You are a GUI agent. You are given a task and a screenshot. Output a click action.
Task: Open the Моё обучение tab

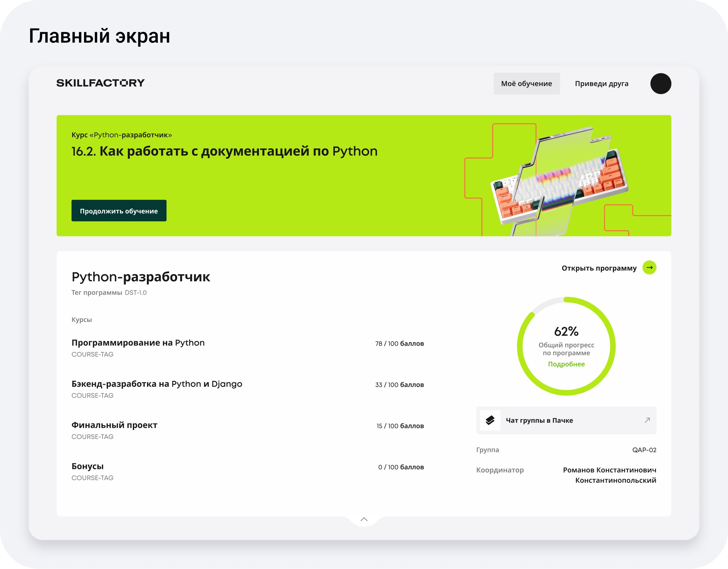[x=526, y=83]
